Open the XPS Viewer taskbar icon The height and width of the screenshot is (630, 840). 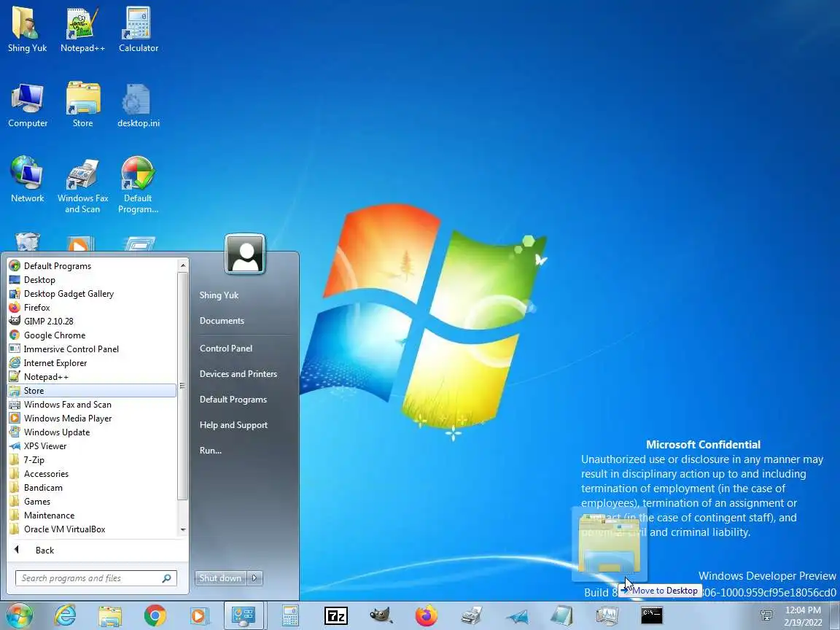click(517, 616)
